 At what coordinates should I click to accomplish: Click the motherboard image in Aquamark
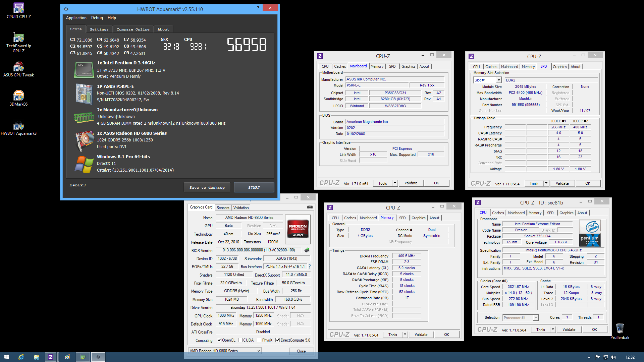point(84,94)
